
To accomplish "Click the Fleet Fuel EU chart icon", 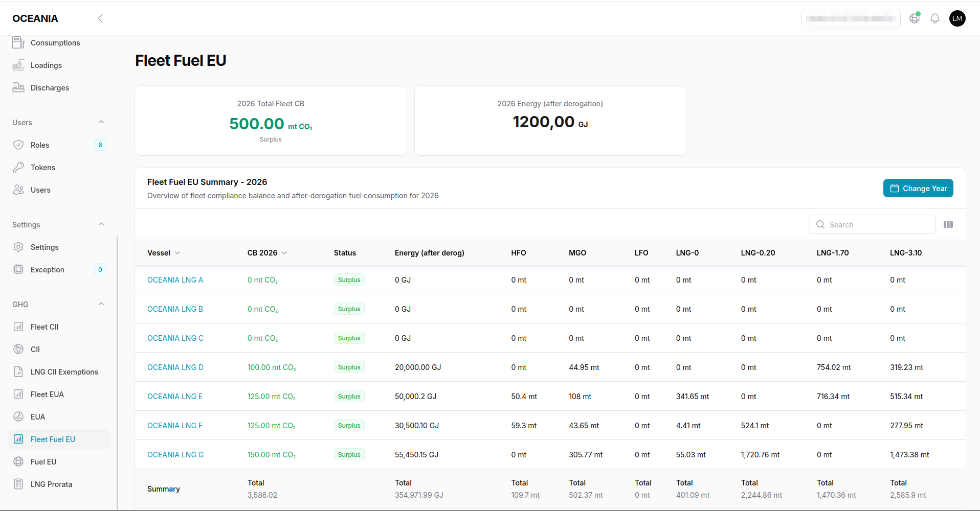I will pyautogui.click(x=18, y=439).
